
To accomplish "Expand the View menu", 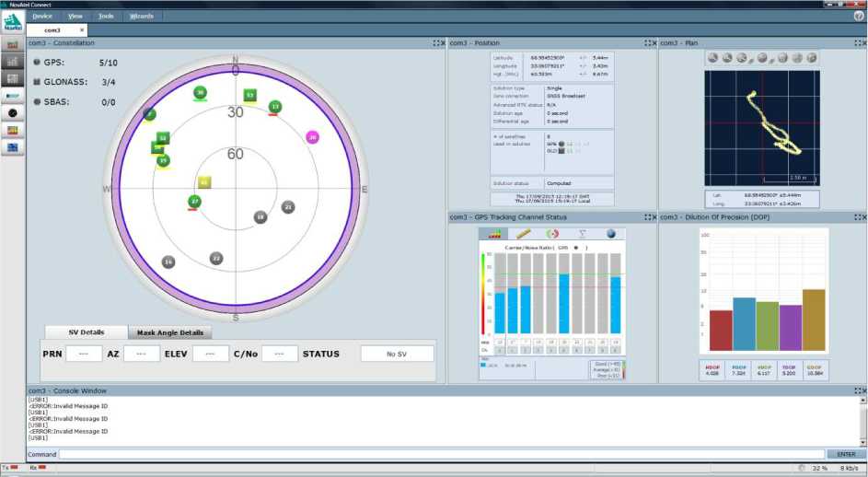I will (x=75, y=16).
